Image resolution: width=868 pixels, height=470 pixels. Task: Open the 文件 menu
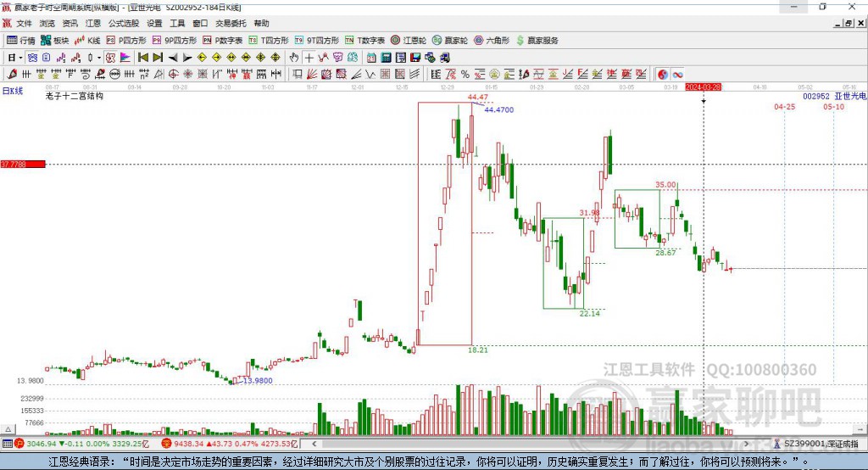coord(24,23)
